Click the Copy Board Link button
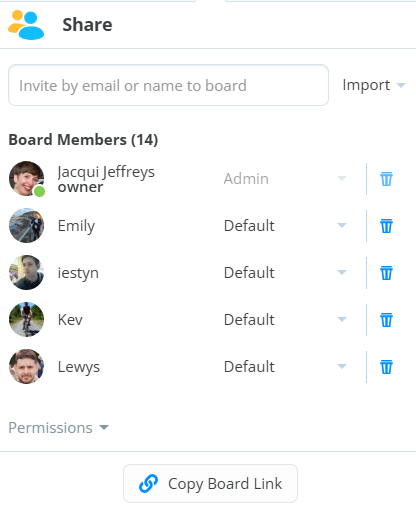The height and width of the screenshot is (517, 416). (x=210, y=483)
